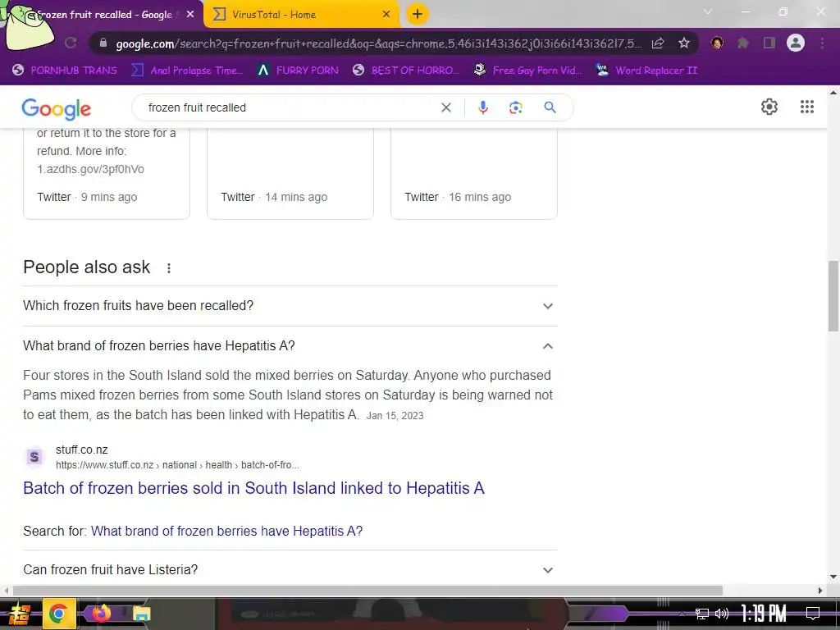
Task: Toggle the Chrome side panel icon
Action: click(x=769, y=43)
